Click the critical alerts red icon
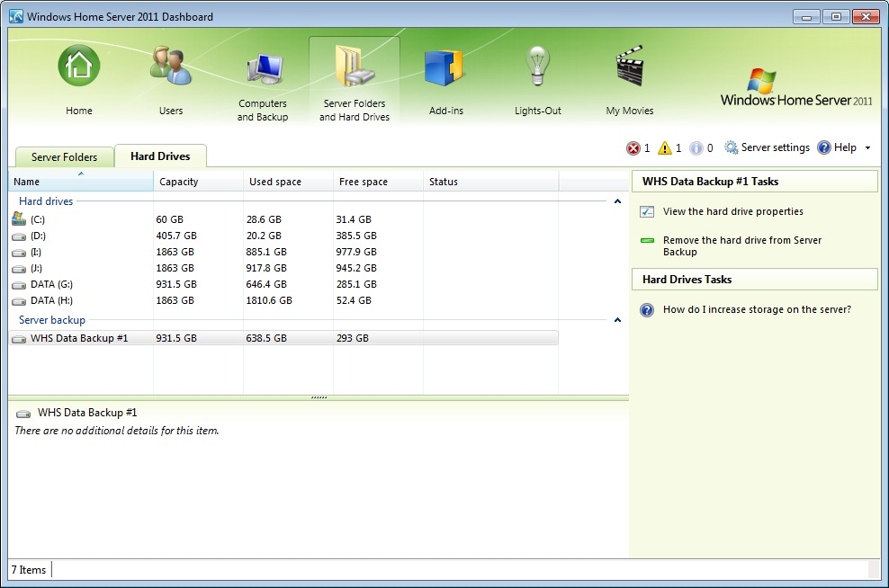The height and width of the screenshot is (588, 889). tap(633, 148)
